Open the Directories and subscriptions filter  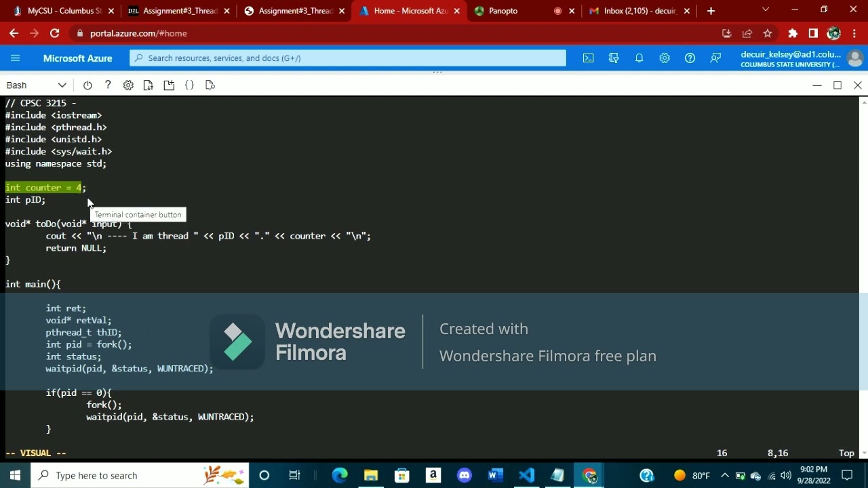point(614,58)
